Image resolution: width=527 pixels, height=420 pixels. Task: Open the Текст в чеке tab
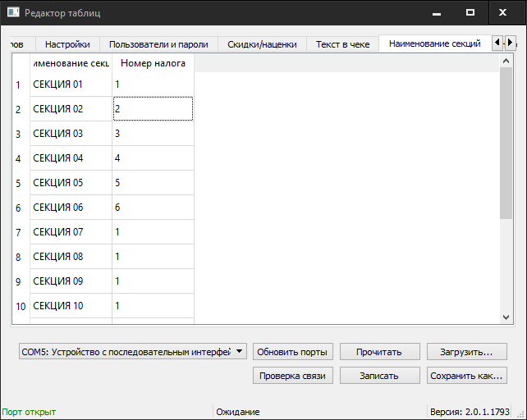pos(342,44)
